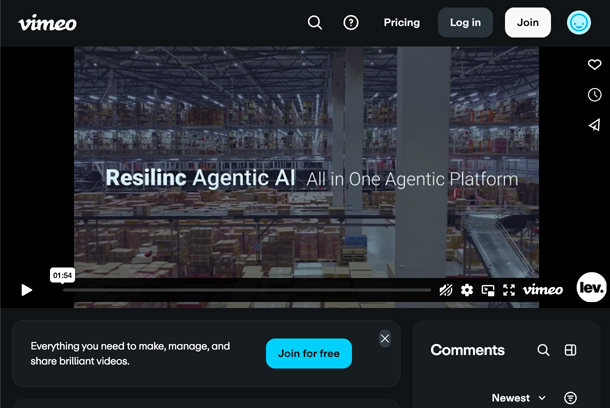Viewport: 610px width, 408px height.
Task: Open search in the top navigation
Action: [x=315, y=23]
